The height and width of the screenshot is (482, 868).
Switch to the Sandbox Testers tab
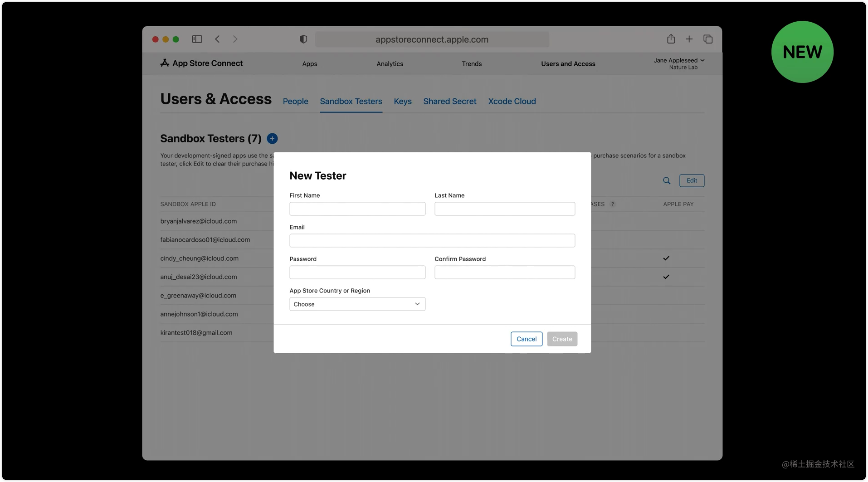351,101
